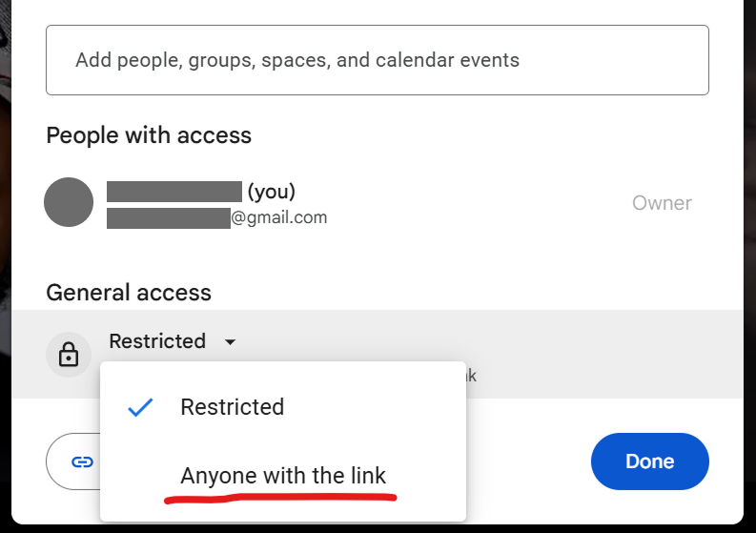Open the Restricted general access selector label
756x533 pixels.
(x=157, y=341)
